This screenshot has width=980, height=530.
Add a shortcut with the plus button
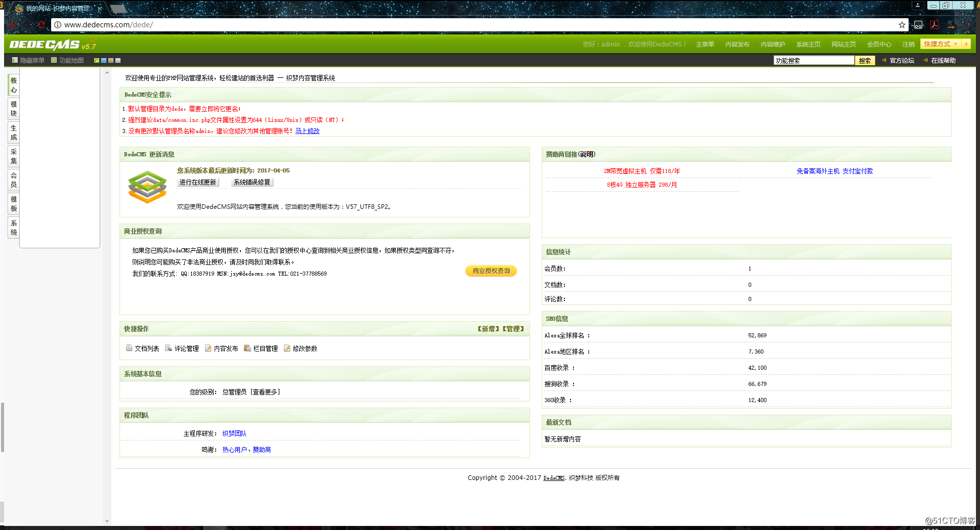966,44
